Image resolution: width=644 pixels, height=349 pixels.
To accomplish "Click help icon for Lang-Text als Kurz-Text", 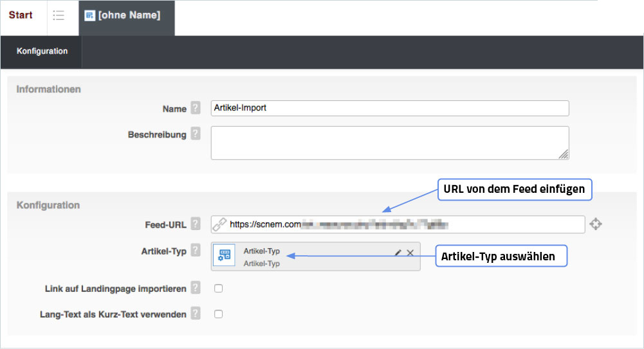I will 196,314.
